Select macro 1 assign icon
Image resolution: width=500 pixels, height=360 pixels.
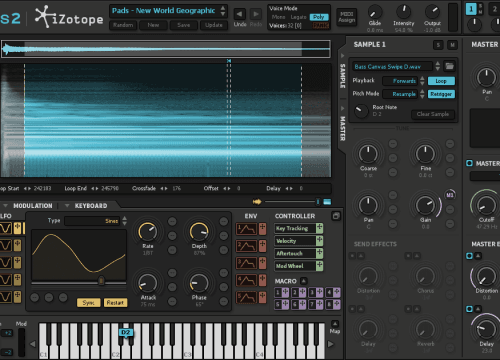(x=285, y=293)
